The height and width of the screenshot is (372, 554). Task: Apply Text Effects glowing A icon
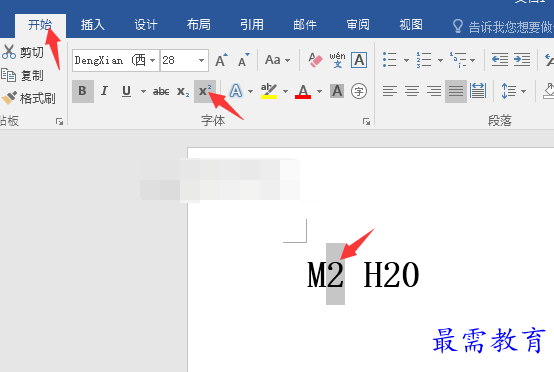click(236, 91)
